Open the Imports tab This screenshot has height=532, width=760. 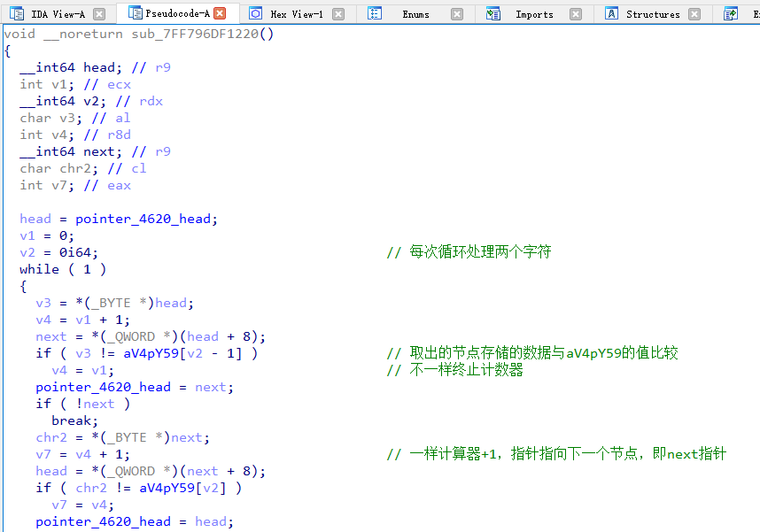coord(534,14)
